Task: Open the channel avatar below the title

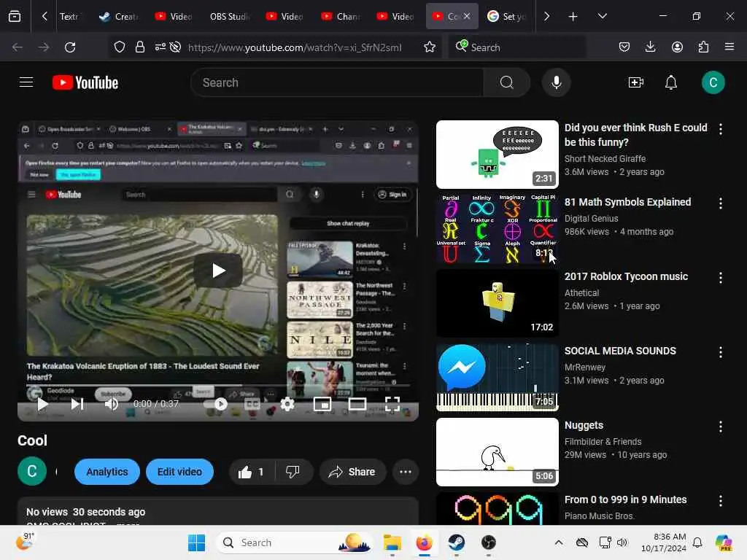Action: coord(32,472)
